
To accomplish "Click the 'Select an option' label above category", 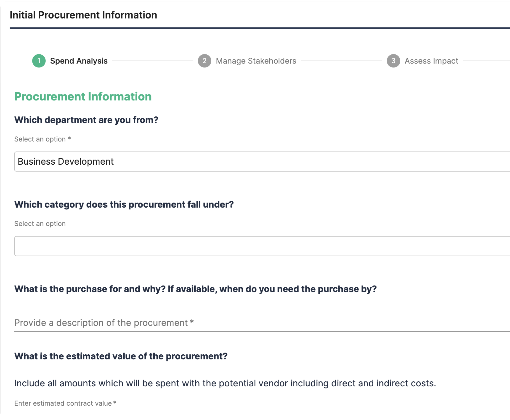I will pos(40,224).
